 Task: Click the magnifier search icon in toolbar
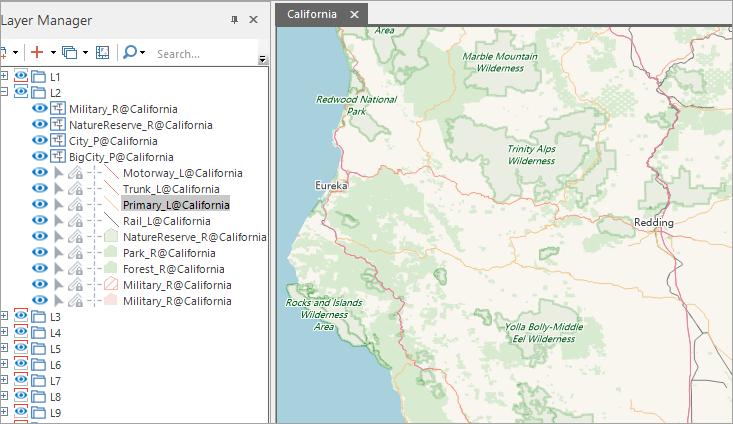pos(130,52)
